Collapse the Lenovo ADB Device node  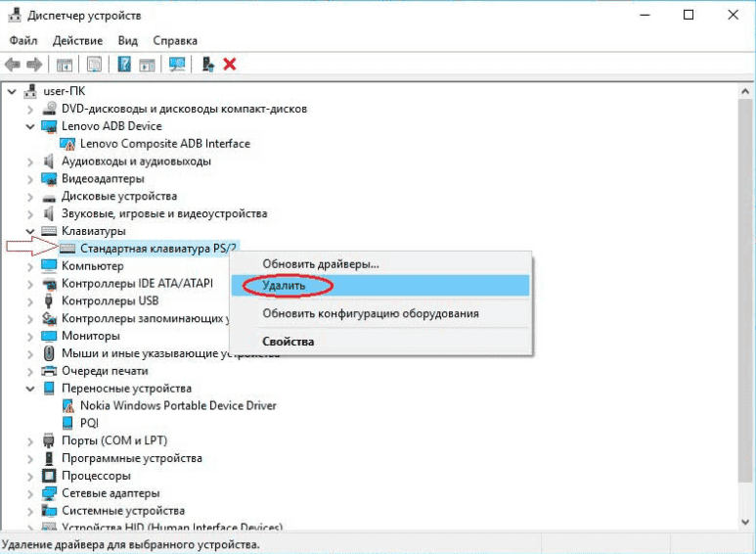coord(30,126)
